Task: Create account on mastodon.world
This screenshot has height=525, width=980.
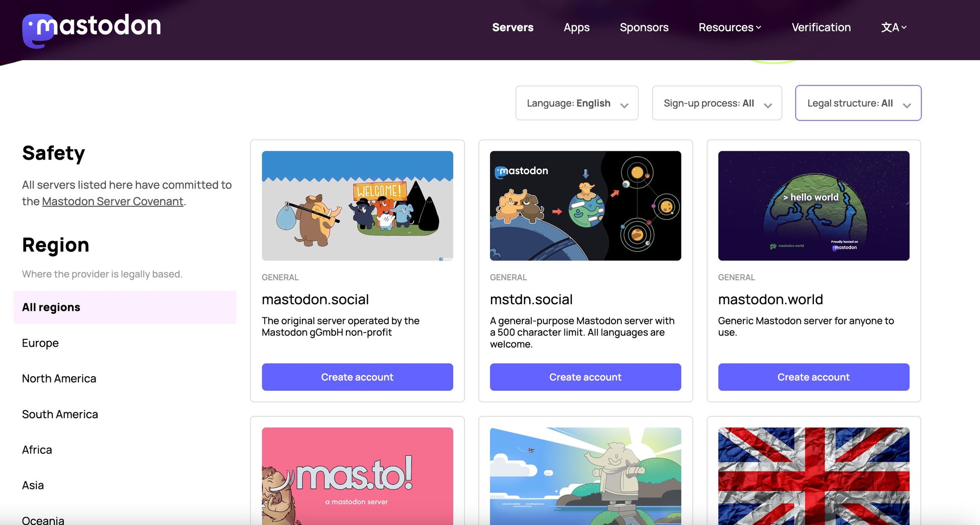Action: click(814, 377)
